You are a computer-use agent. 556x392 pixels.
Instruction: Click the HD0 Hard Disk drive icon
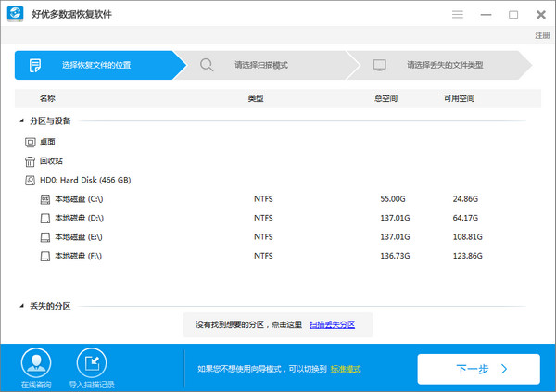click(x=31, y=180)
